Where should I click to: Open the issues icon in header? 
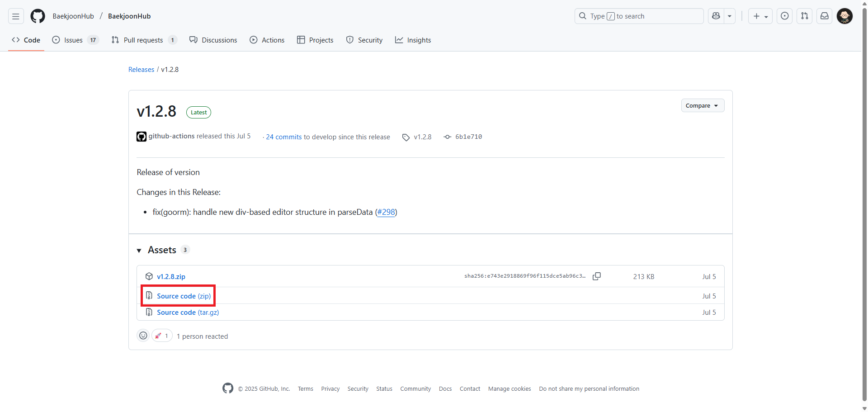pos(785,16)
